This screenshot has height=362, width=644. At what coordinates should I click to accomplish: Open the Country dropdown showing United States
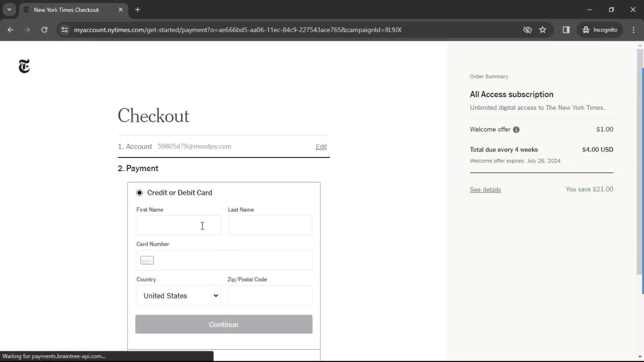coord(179,296)
